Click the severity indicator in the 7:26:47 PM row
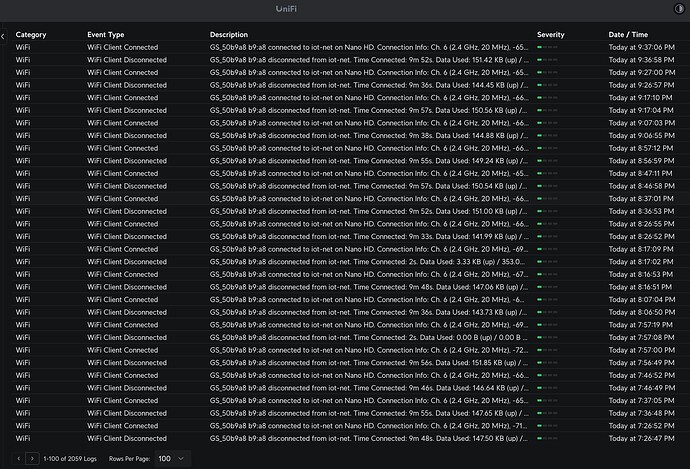Viewport: 690px width, 469px height. 547,438
